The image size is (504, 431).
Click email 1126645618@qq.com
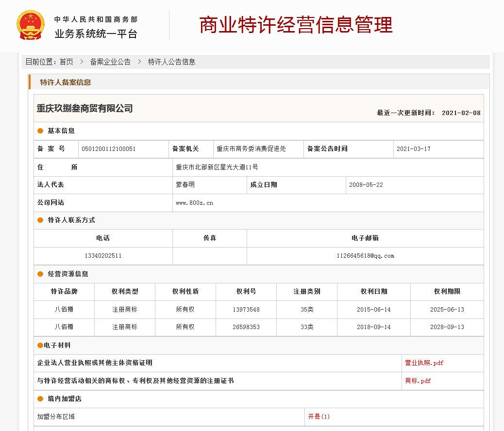coord(366,256)
